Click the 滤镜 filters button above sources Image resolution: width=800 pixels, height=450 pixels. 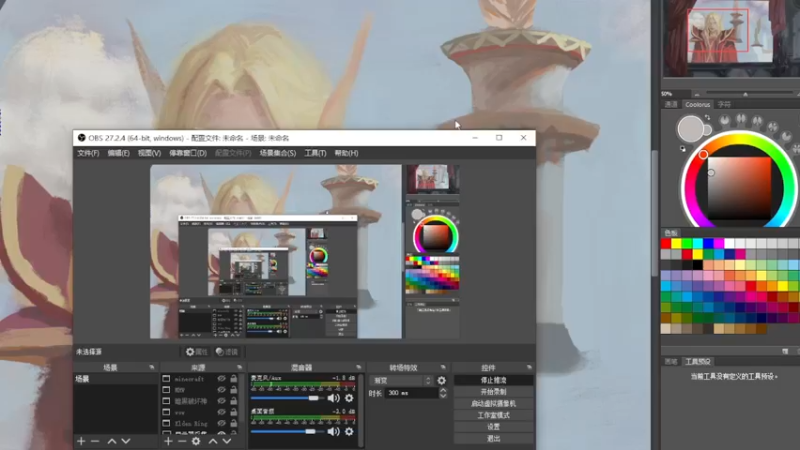tap(227, 352)
